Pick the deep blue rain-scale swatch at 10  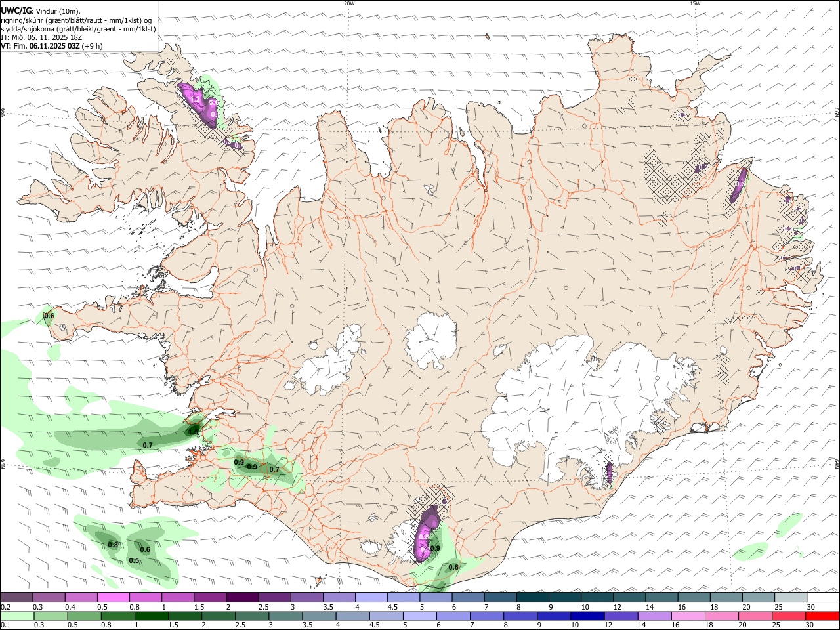(587, 616)
